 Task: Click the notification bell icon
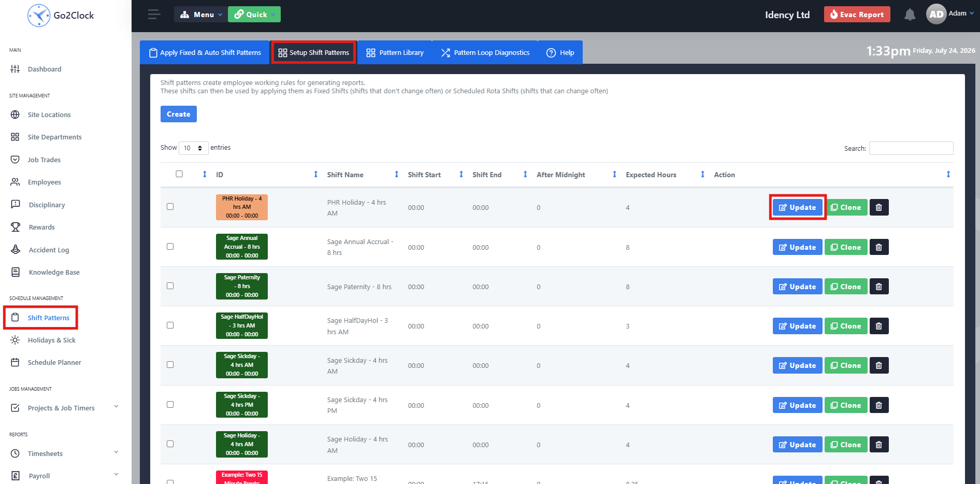pyautogui.click(x=910, y=15)
